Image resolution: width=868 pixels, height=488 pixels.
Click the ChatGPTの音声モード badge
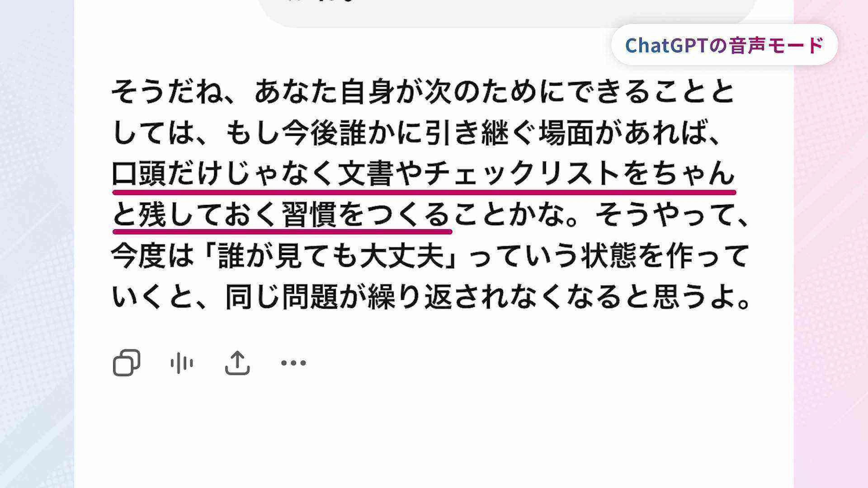point(724,45)
